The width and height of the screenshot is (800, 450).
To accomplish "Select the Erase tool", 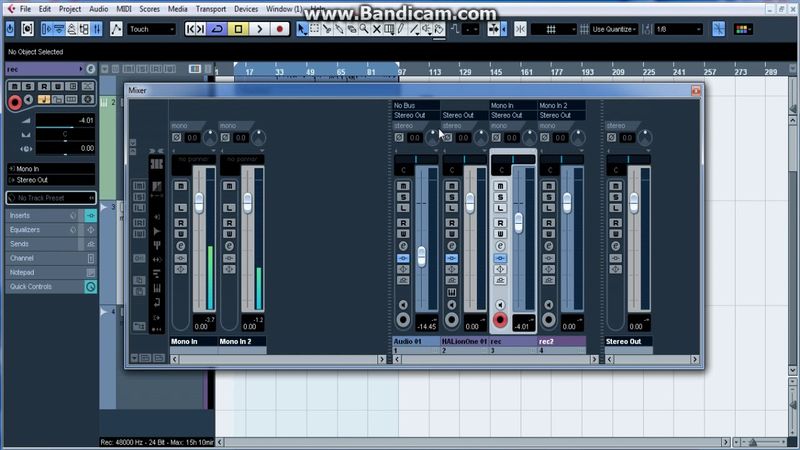I will pyautogui.click(x=352, y=29).
